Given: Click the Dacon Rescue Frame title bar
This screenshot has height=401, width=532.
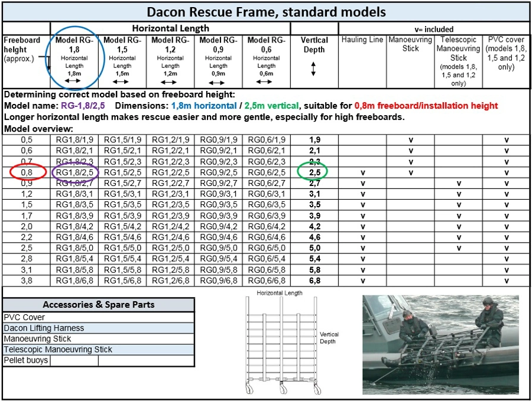Looking at the screenshot, I should [266, 12].
